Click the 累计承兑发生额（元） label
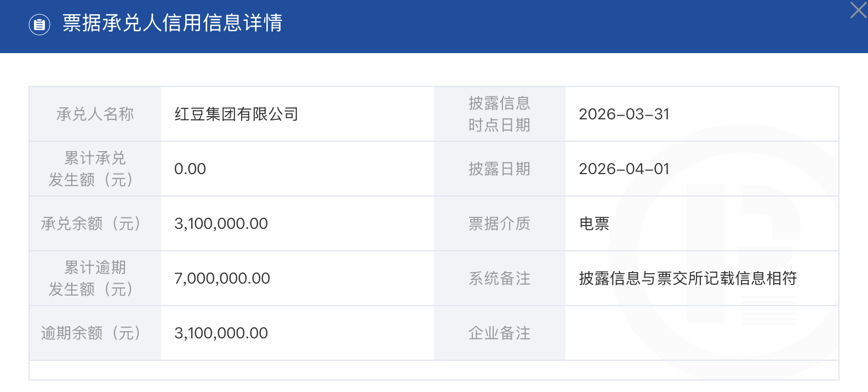 pos(95,169)
